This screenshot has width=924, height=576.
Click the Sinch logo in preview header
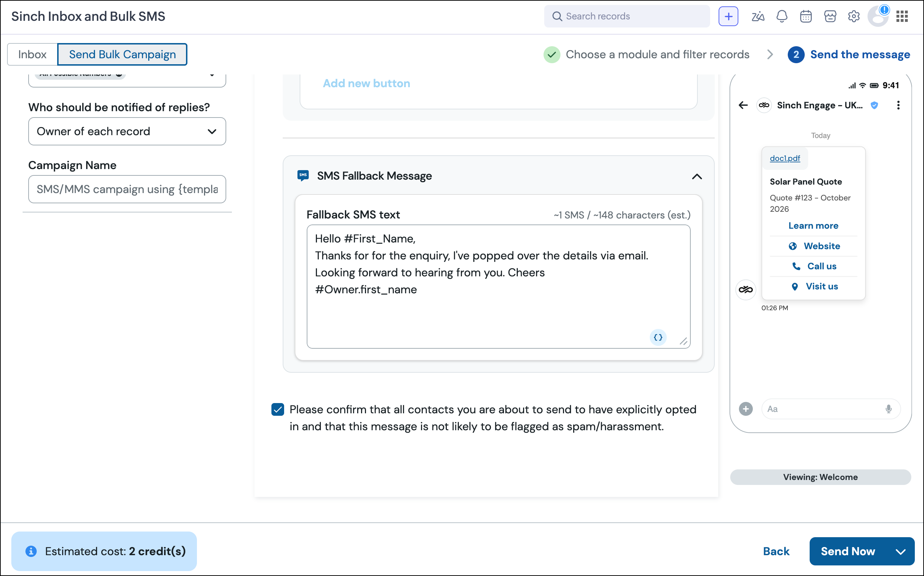(764, 105)
